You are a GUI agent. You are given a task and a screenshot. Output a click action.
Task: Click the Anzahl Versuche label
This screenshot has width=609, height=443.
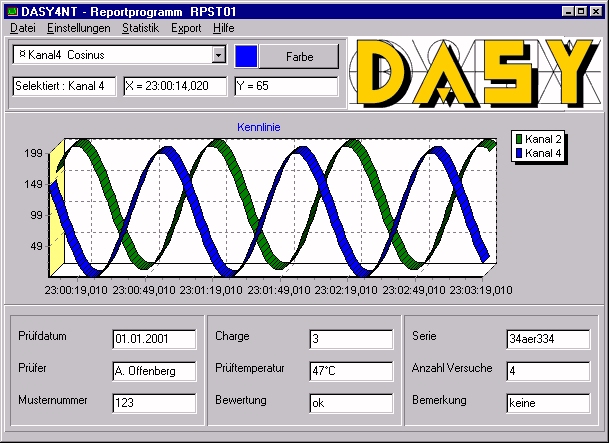point(452,368)
